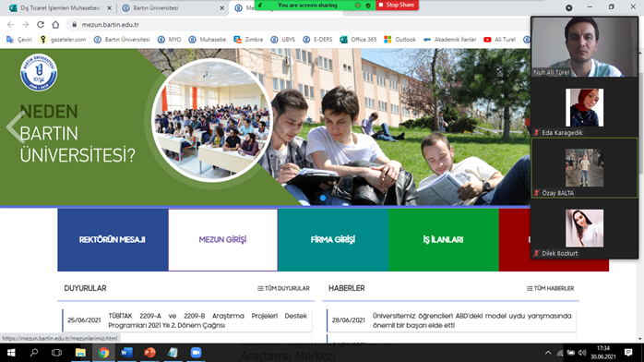Open File Explorer from the taskbar
The height and width of the screenshot is (362, 644).
(80, 353)
